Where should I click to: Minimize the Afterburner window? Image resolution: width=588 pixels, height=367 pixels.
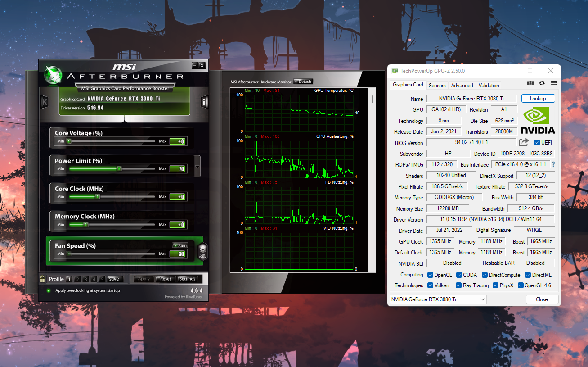pyautogui.click(x=194, y=65)
